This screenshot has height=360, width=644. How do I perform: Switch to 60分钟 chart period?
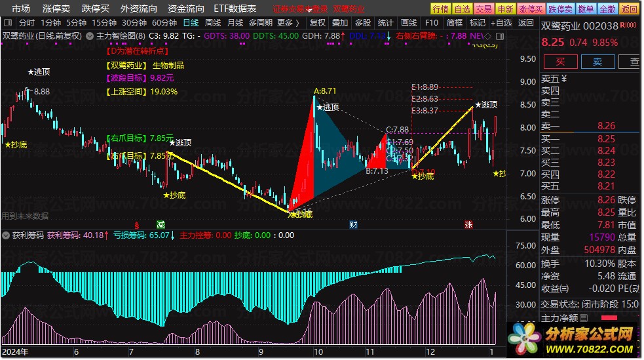click(164, 23)
